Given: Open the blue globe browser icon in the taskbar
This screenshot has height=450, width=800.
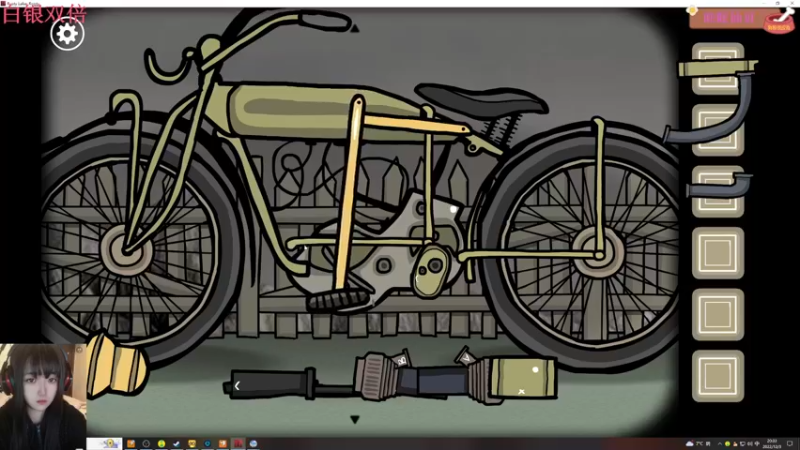Looking at the screenshot, I should point(253,443).
